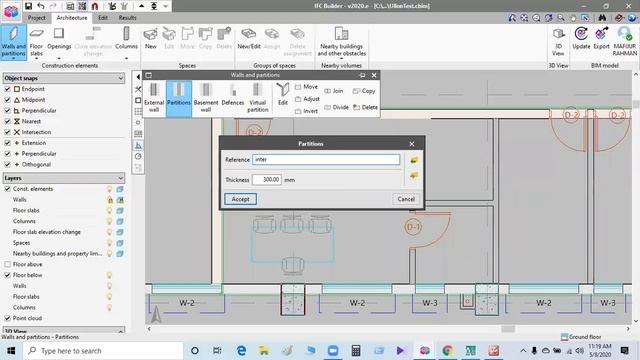Toggle the Endpoint snap checkbox

click(x=7, y=89)
